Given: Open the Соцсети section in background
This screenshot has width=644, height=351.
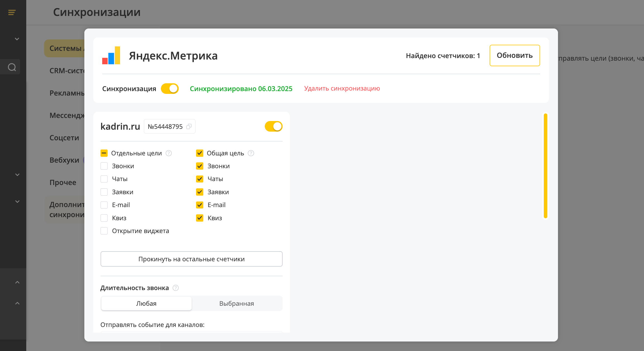Looking at the screenshot, I should (64, 138).
